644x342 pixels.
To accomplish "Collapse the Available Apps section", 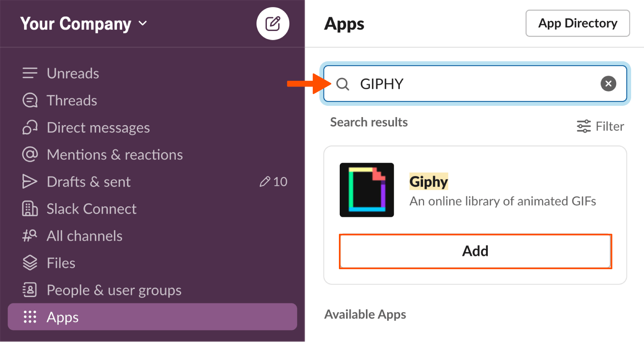I will coord(365,314).
